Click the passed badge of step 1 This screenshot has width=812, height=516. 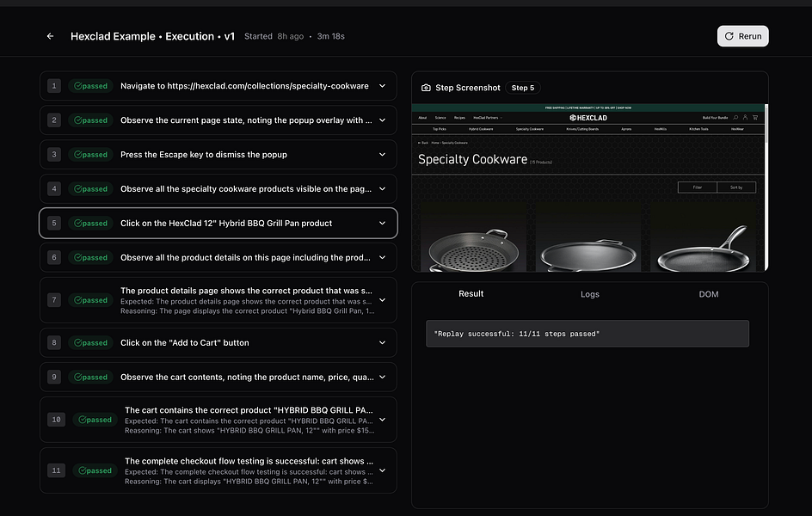point(90,86)
